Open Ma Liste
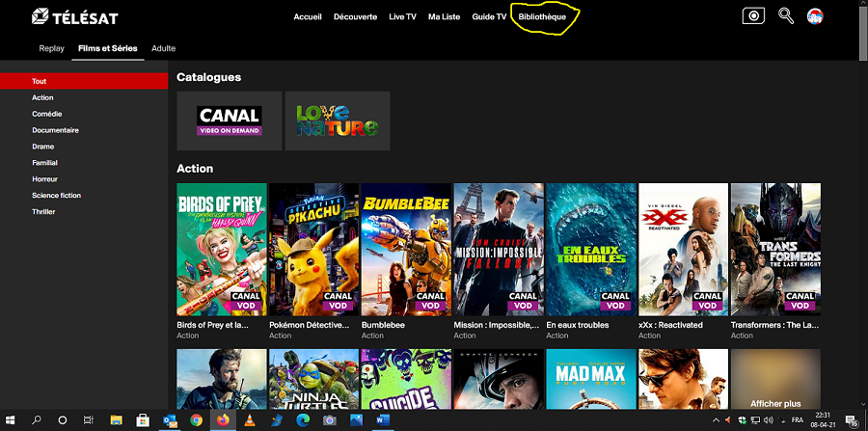The image size is (868, 431). (x=444, y=16)
